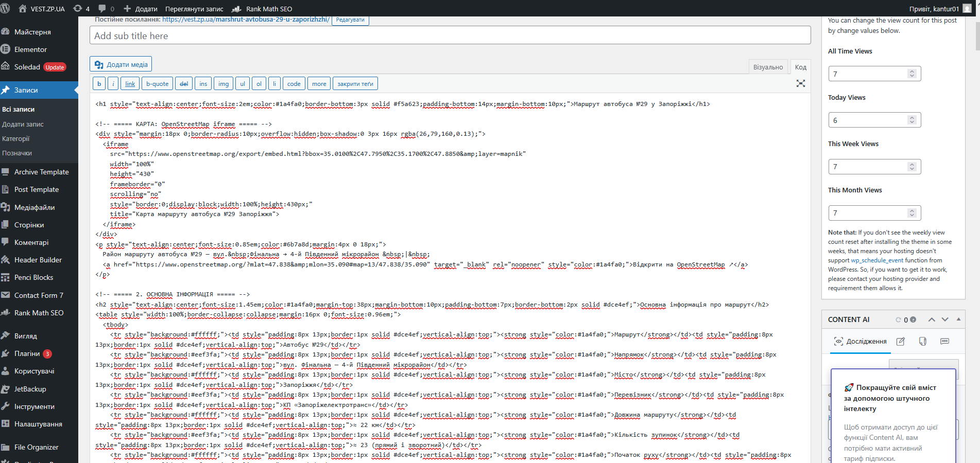The width and height of the screenshot is (980, 463).
Task: Switch to the Код editor tab
Action: coord(800,67)
